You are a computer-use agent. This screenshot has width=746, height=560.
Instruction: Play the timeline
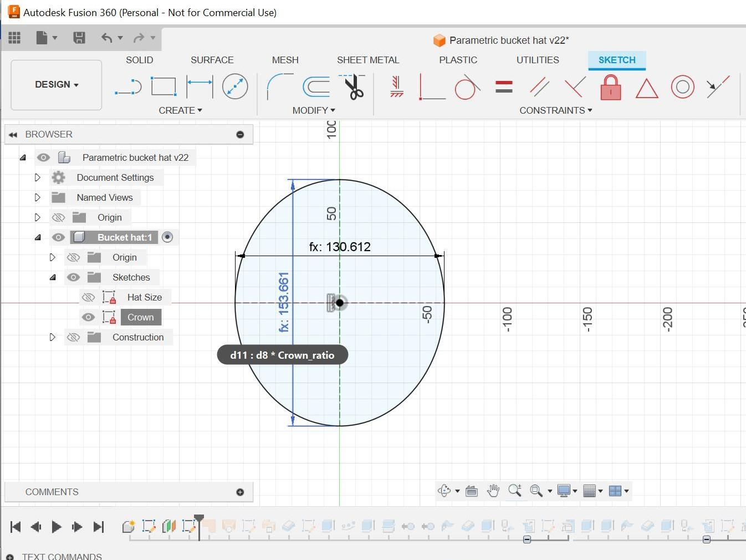coord(57,527)
